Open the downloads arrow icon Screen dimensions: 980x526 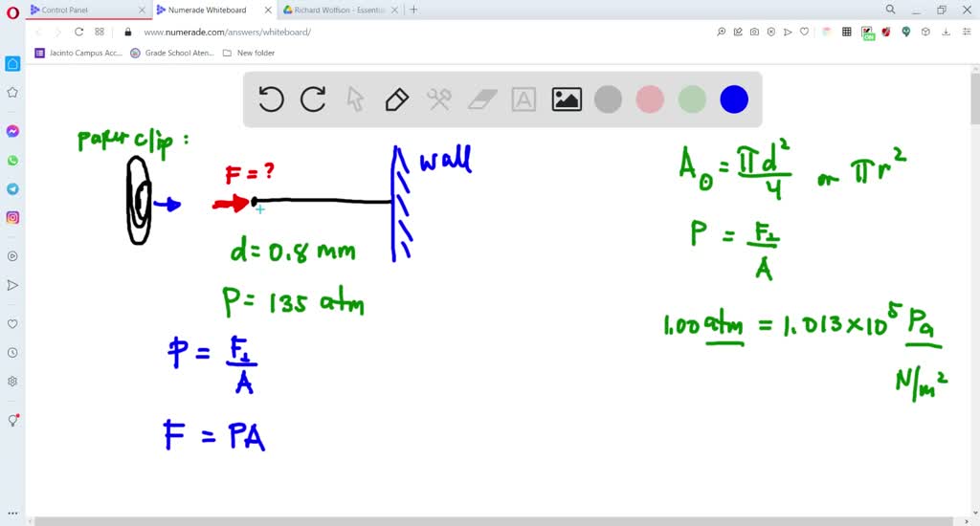click(x=947, y=32)
